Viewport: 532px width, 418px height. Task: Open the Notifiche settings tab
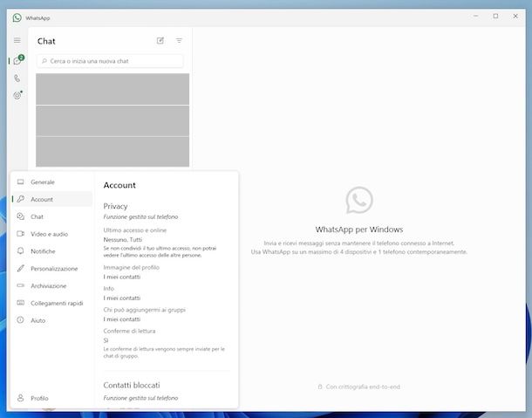click(52, 251)
